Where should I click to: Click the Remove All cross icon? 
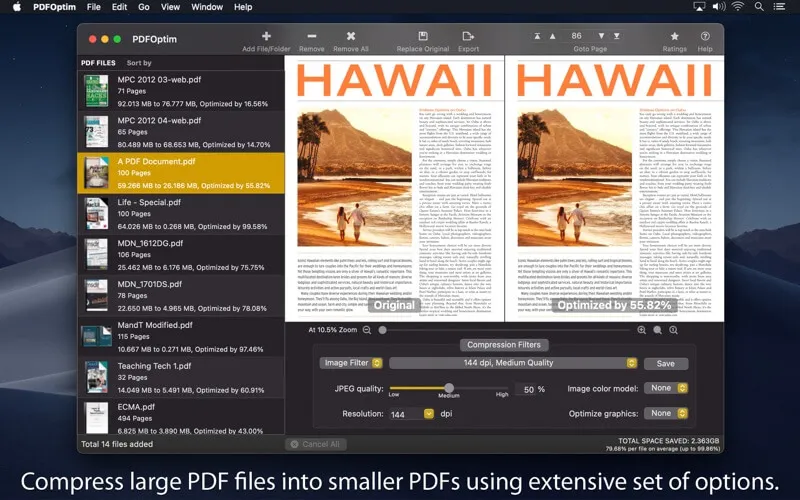(x=351, y=36)
